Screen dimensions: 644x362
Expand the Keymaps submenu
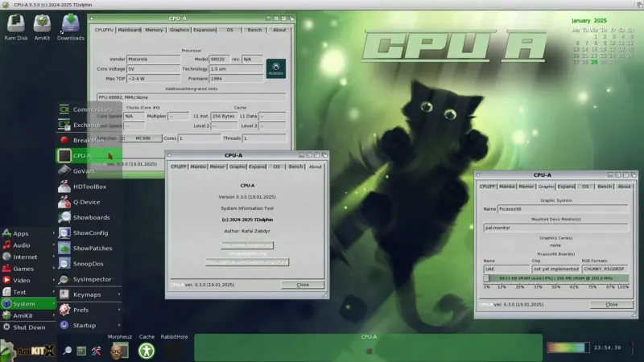pyautogui.click(x=89, y=294)
